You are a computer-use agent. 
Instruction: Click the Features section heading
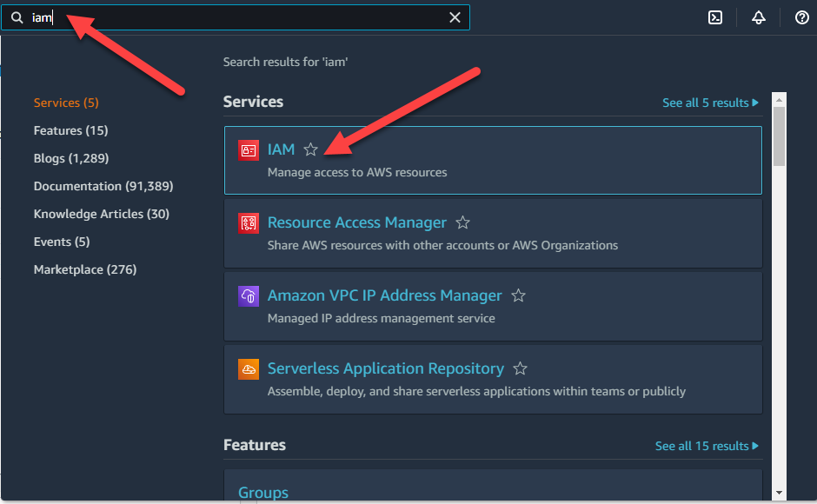255,445
